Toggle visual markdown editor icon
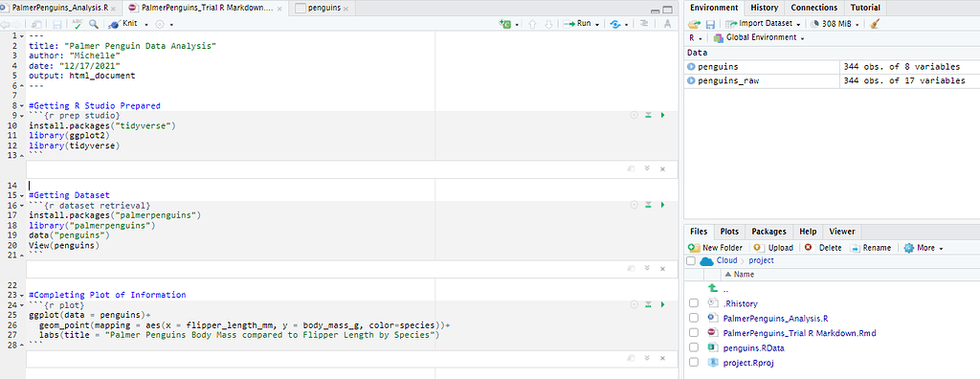This screenshot has width=980, height=379. (667, 24)
